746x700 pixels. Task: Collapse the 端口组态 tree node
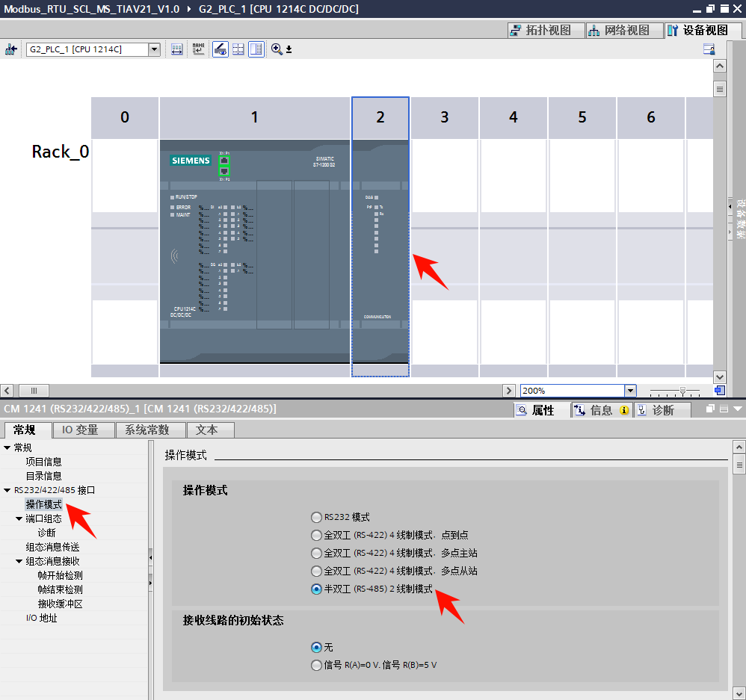tap(19, 518)
